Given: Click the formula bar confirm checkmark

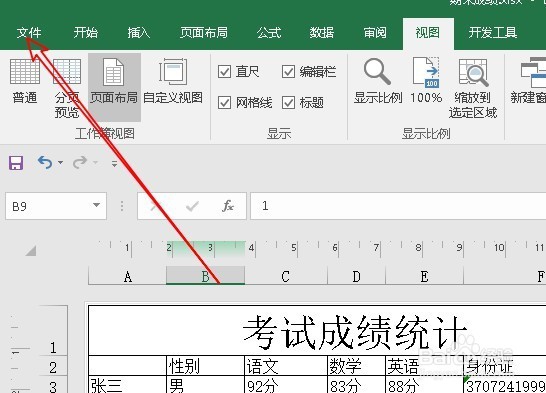Looking at the screenshot, I should point(192,206).
